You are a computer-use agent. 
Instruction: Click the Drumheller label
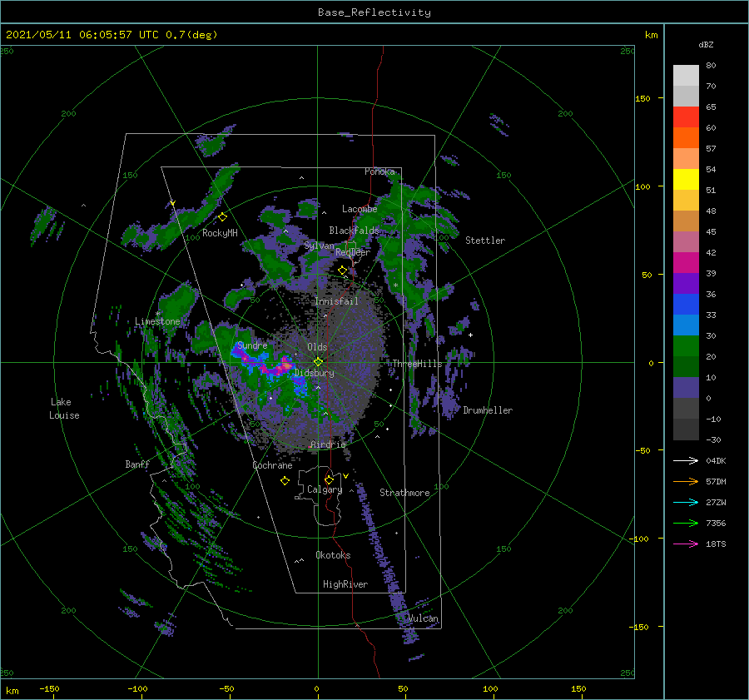(488, 410)
